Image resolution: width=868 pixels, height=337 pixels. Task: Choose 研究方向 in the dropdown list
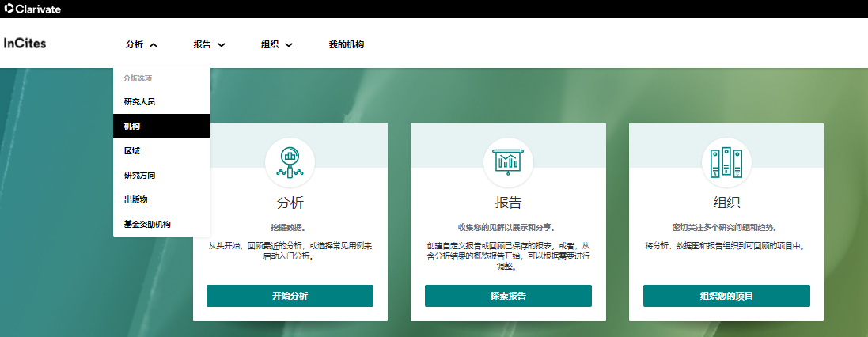[x=140, y=176]
